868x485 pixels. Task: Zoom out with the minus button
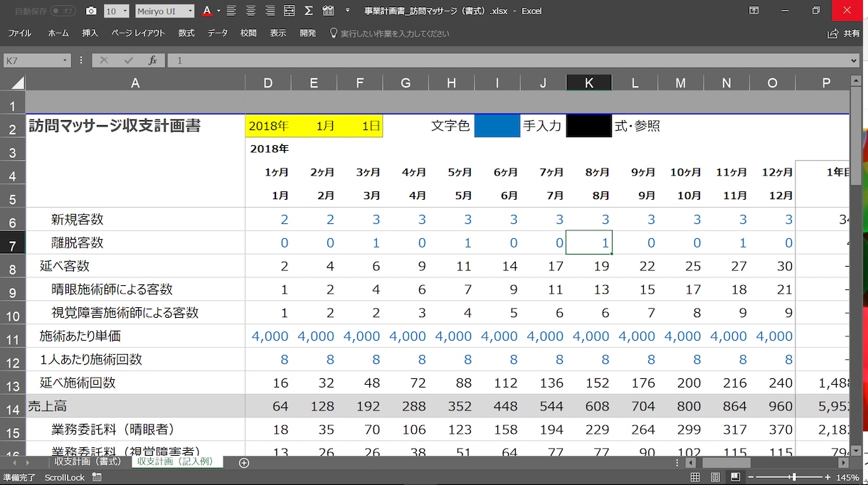pos(750,477)
